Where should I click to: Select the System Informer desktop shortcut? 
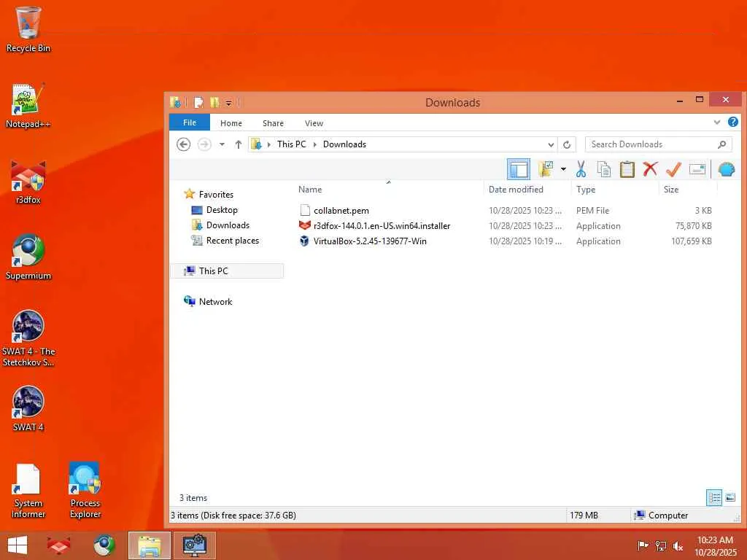tap(28, 491)
